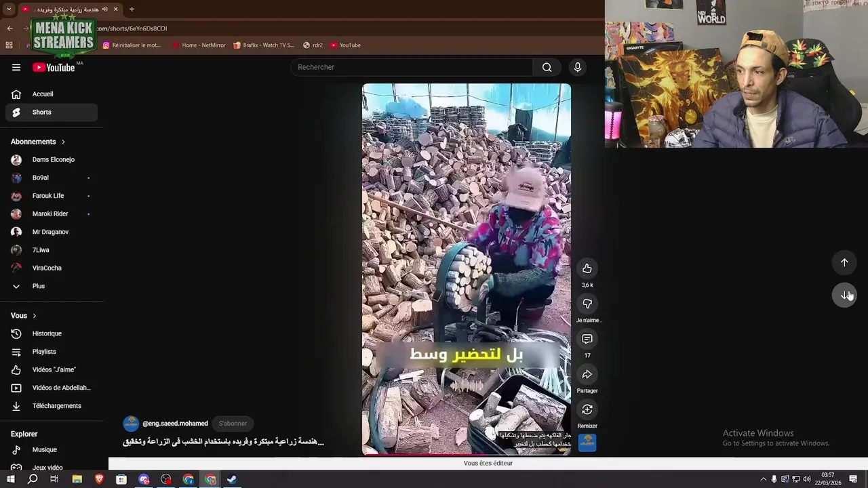Image resolution: width=868 pixels, height=488 pixels.
Task: Click the Short's Arabic title text
Action: (x=223, y=442)
